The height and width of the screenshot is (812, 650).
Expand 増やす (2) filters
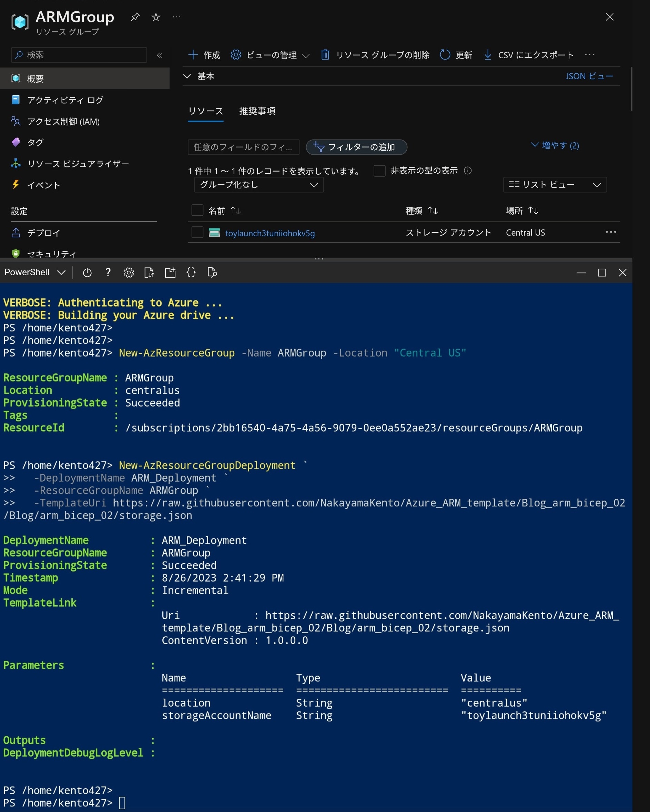pos(555,145)
